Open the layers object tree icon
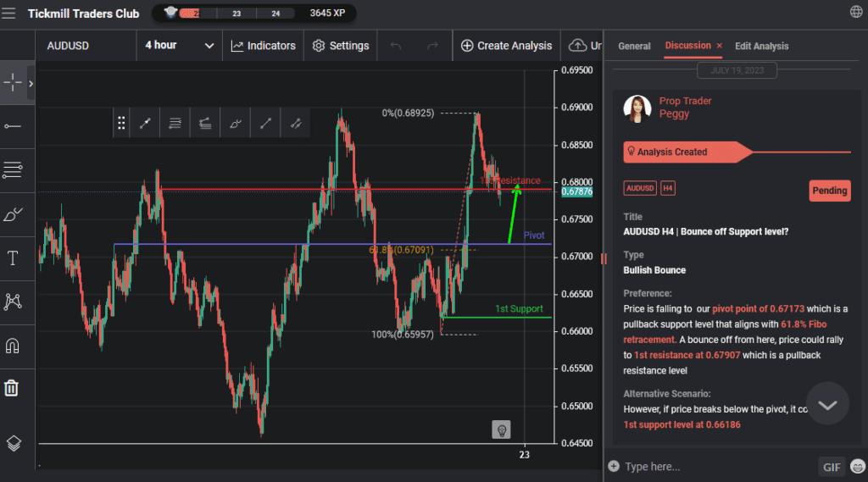Viewport: 868px width, 482px height. click(x=13, y=443)
